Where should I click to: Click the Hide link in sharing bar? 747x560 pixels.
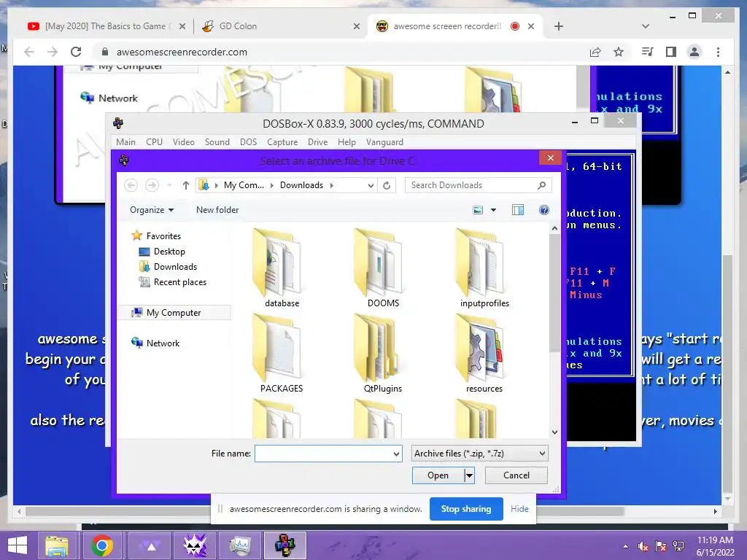[x=519, y=509]
